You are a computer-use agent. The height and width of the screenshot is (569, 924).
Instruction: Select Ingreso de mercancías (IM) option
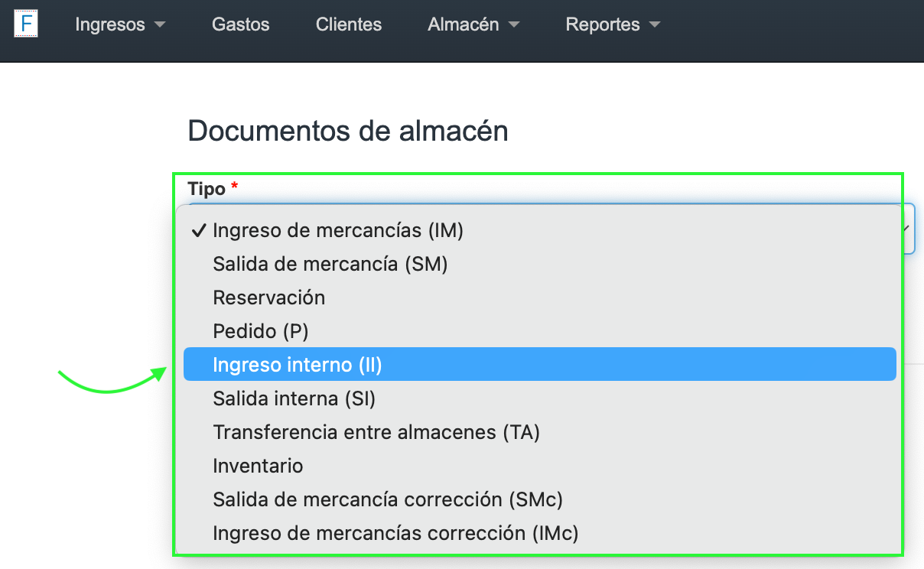pos(338,230)
